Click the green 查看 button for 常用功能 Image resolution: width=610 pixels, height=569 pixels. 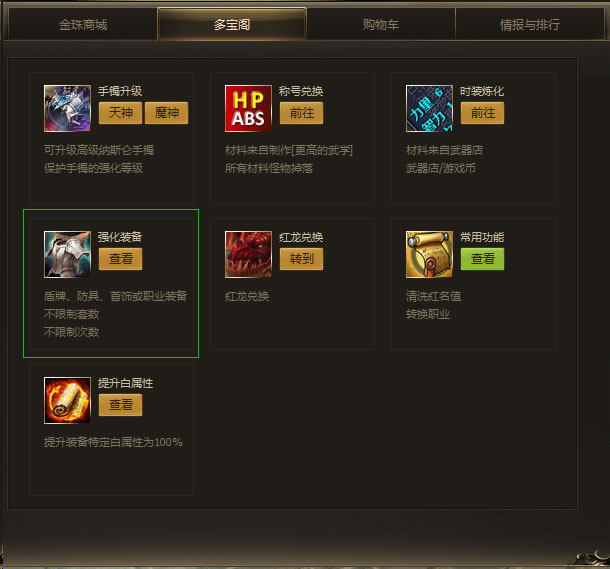pos(482,259)
